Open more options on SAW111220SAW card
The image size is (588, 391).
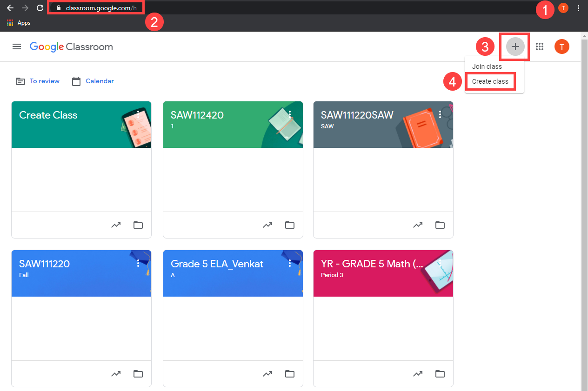pyautogui.click(x=440, y=114)
